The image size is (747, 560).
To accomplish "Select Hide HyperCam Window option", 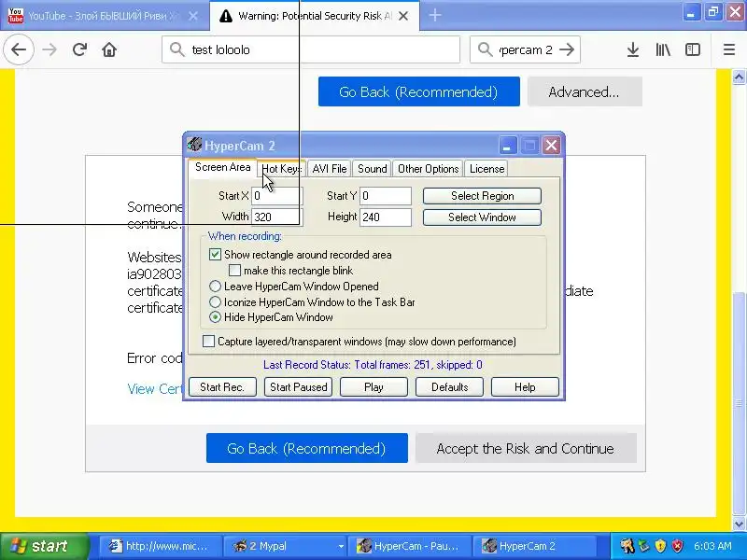I will tap(215, 317).
